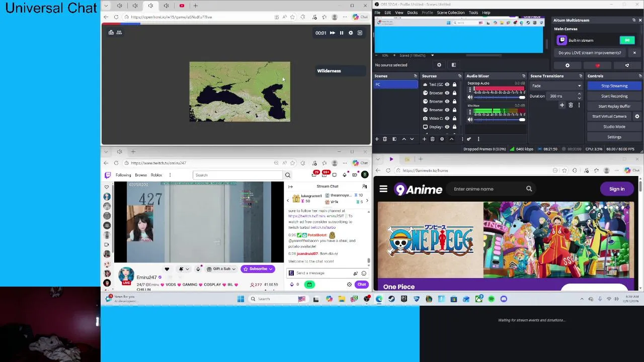Open OBS Scene Collection menu
Image resolution: width=644 pixels, height=362 pixels.
(x=451, y=13)
